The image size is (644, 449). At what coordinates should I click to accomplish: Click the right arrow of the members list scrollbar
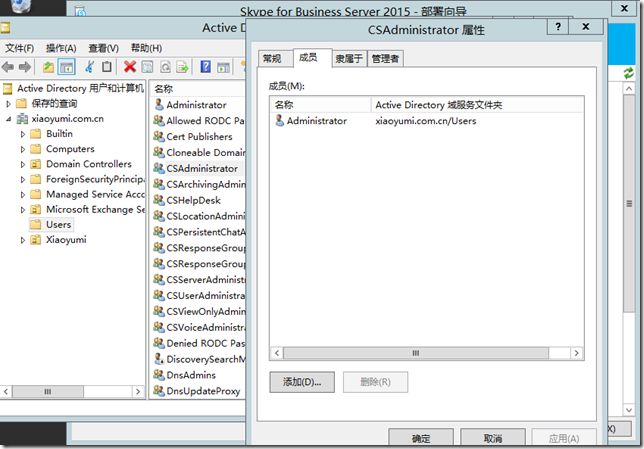pyautogui.click(x=577, y=353)
